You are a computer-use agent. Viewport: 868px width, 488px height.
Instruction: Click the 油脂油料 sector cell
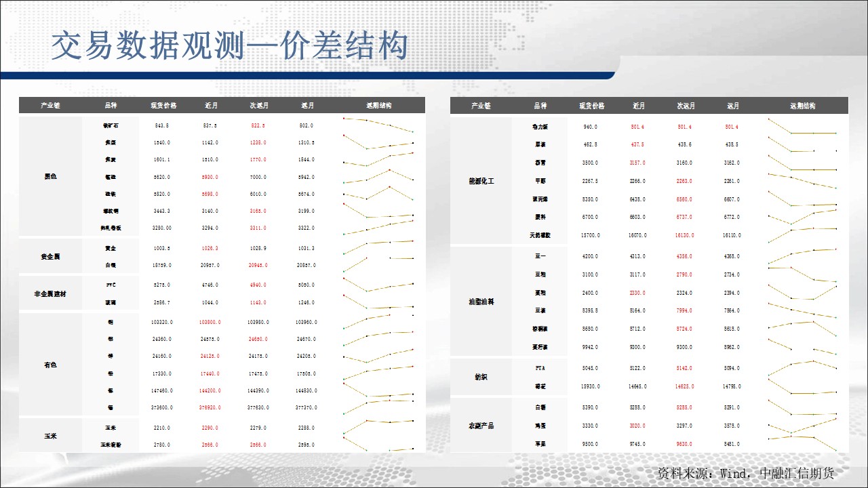481,302
